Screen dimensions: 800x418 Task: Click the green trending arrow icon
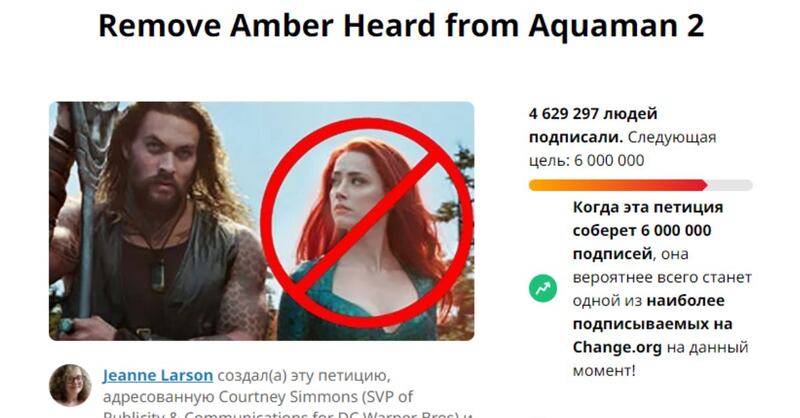(543, 289)
